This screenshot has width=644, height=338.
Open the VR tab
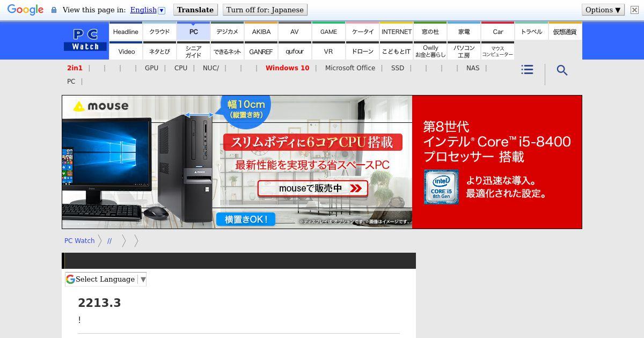click(x=328, y=51)
